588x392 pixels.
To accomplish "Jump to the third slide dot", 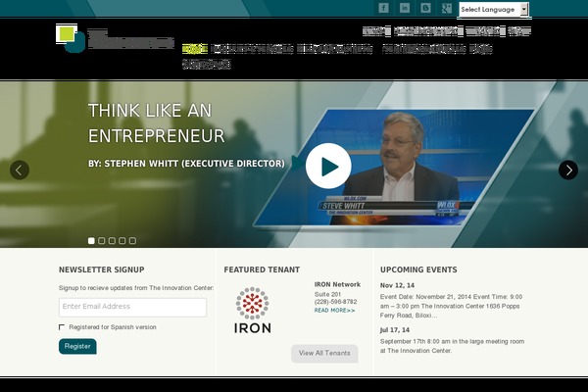I will 112,240.
